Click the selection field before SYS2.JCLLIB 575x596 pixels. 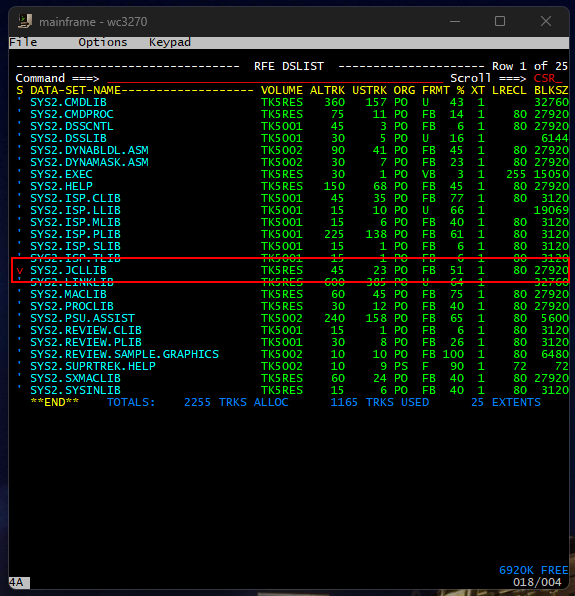click(20, 270)
